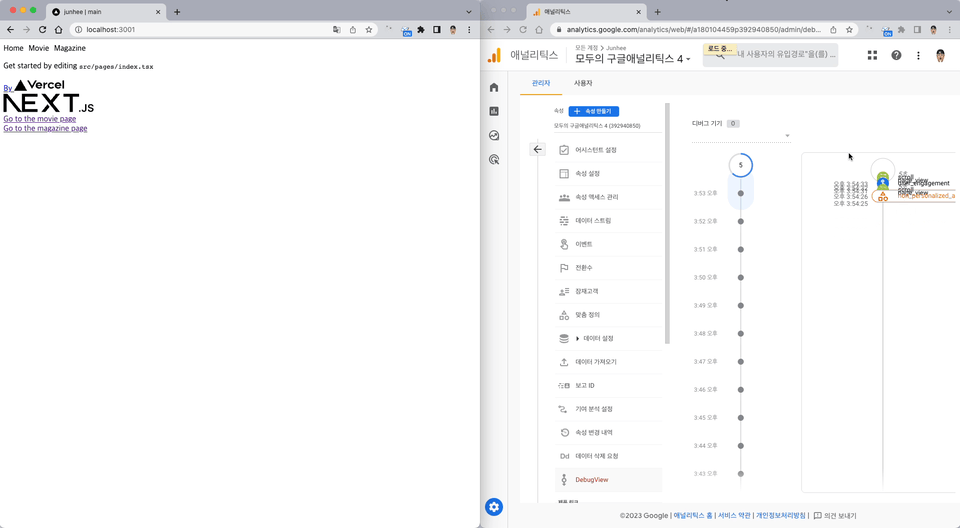Open the 애널리틱스 홈 footer link
The image size is (960, 528).
click(693, 516)
